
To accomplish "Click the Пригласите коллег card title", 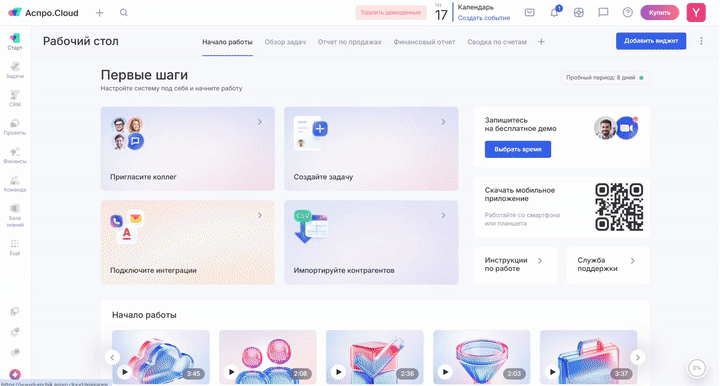I will tap(143, 177).
